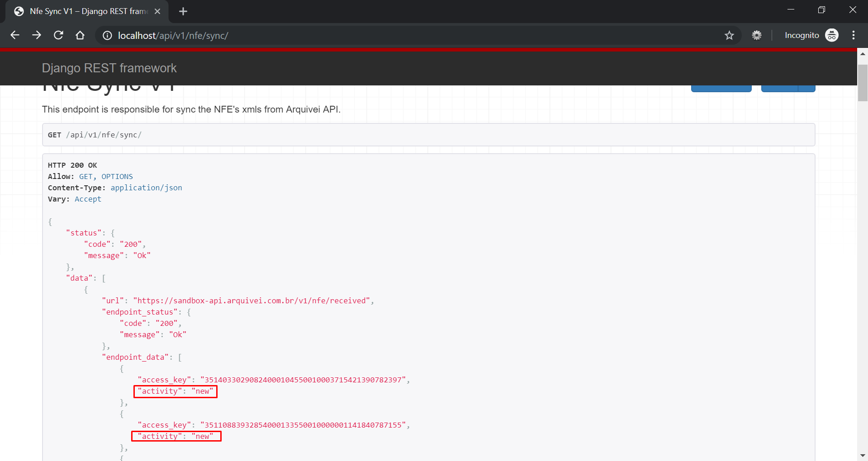Select the top-level "status" key
Screen dimensions: 868x461
pyautogui.click(x=84, y=233)
